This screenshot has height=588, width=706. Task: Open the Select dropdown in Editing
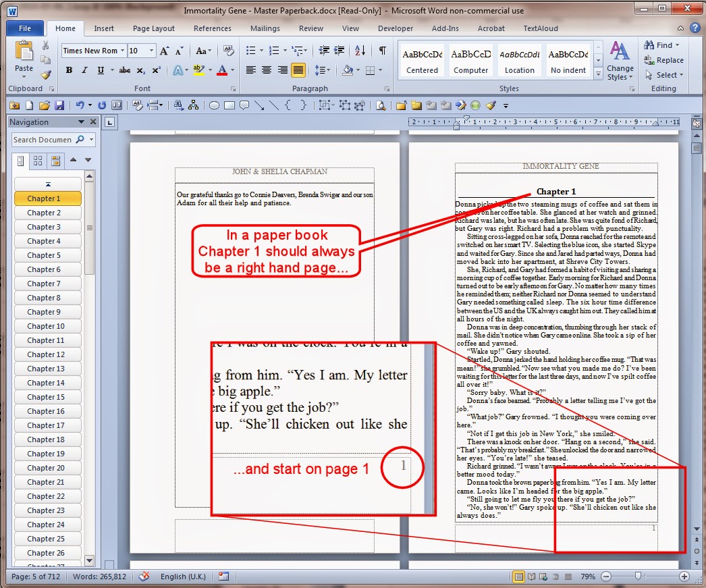[x=665, y=75]
